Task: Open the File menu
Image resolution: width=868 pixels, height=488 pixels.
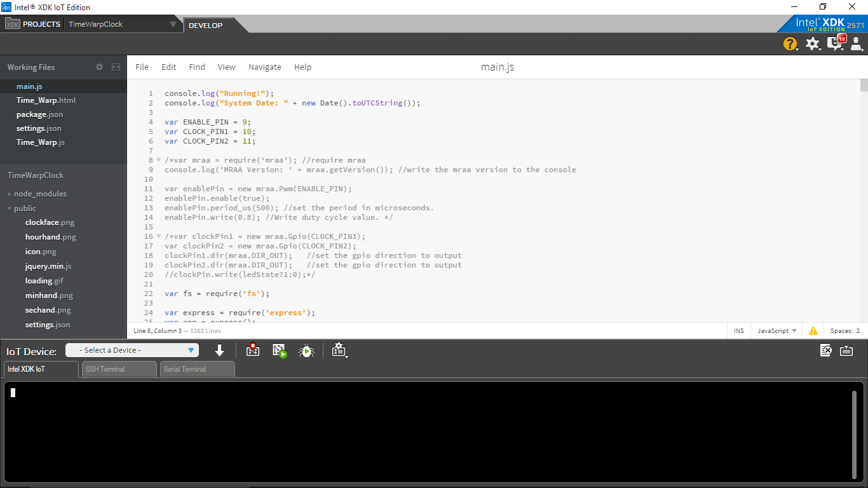Action: 142,67
